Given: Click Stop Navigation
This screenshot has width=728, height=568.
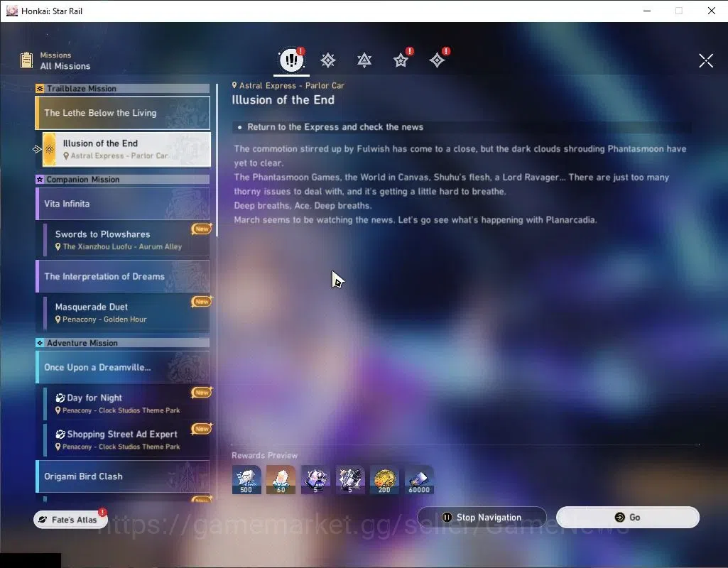Looking at the screenshot, I should point(482,518).
